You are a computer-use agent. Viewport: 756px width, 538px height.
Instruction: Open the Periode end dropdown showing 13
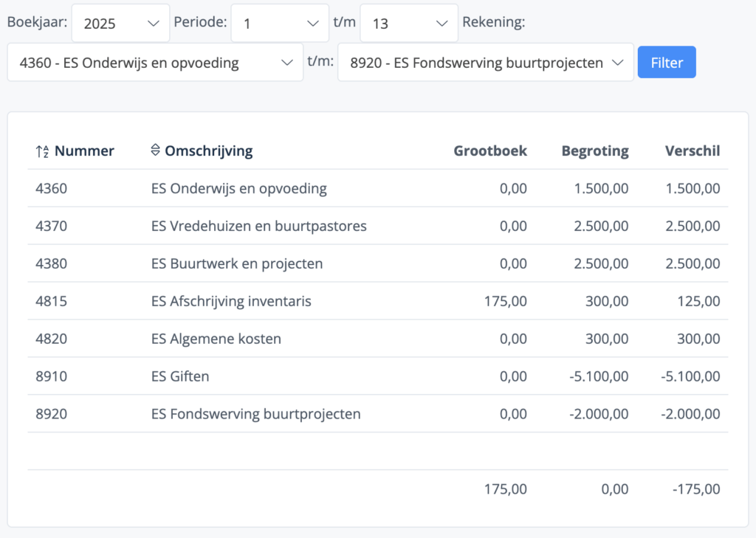point(409,24)
